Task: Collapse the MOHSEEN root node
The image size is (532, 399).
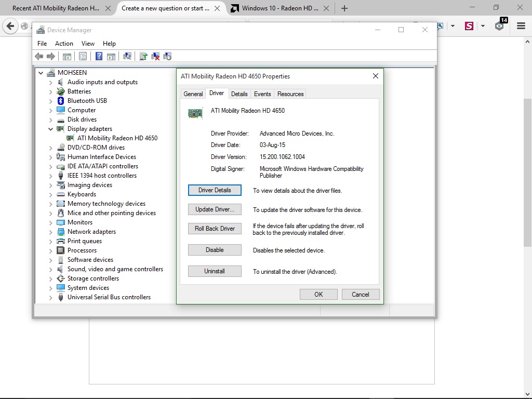Action: point(41,73)
